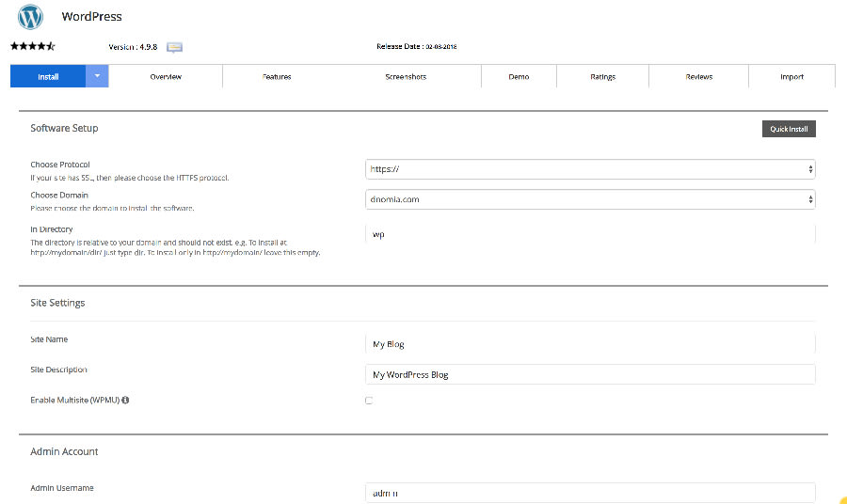Switch to the Overview tab
Image resolution: width=847 pixels, height=504 pixels.
pos(166,76)
